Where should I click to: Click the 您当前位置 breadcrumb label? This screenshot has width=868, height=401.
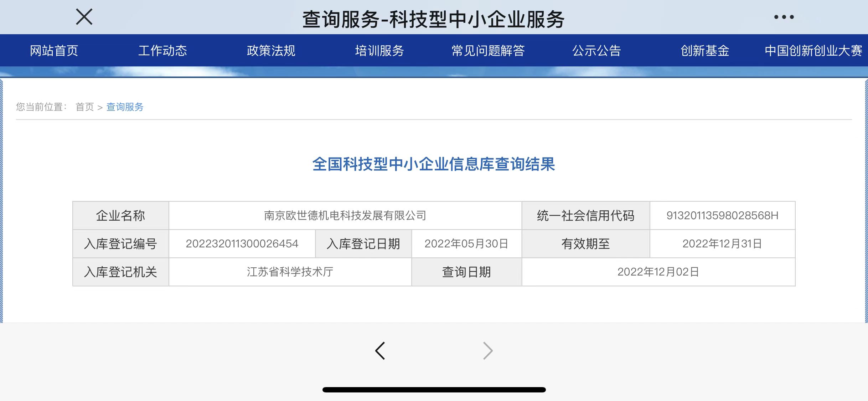(x=41, y=107)
